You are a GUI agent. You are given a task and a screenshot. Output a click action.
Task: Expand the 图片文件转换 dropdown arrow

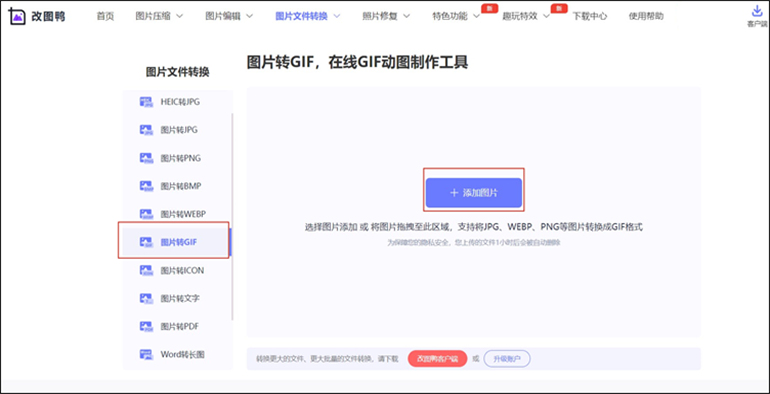337,16
